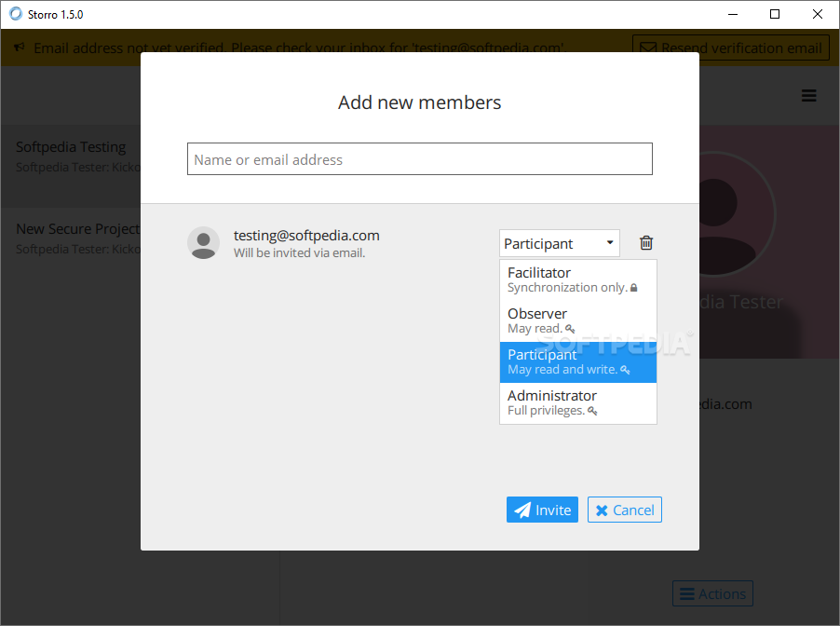Click the 'Will be invited via email.' text
This screenshot has width=840, height=626.
pyautogui.click(x=299, y=253)
